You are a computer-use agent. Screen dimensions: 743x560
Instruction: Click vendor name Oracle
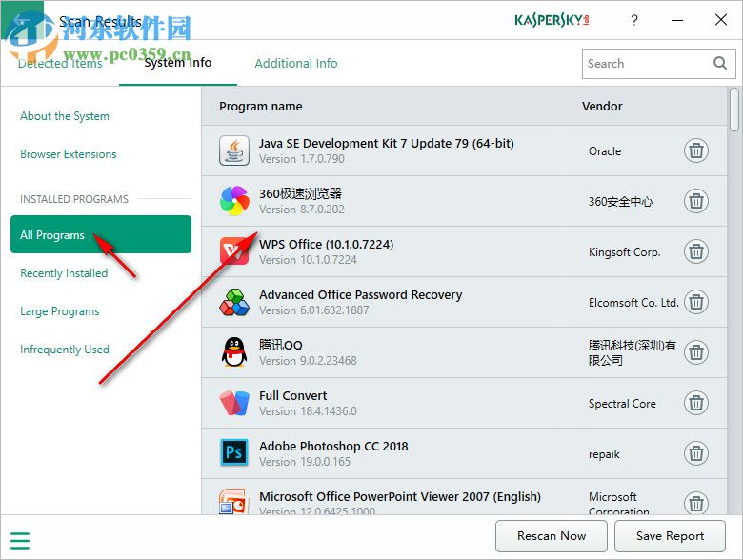(605, 151)
